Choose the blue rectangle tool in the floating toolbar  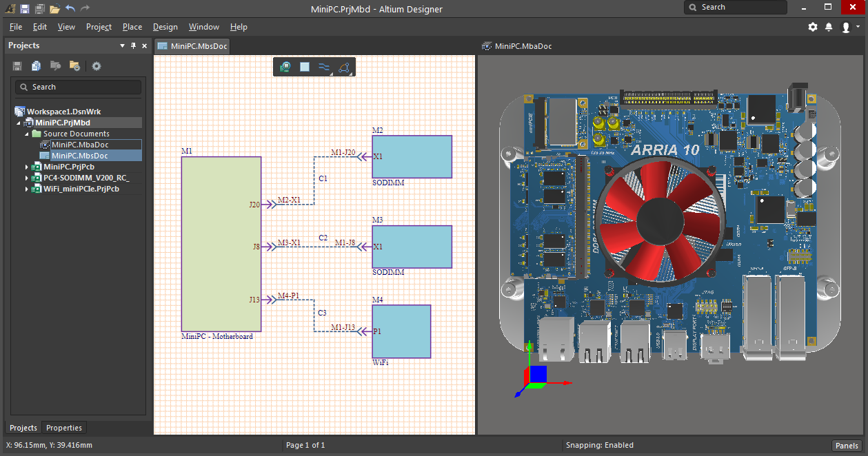click(x=304, y=67)
